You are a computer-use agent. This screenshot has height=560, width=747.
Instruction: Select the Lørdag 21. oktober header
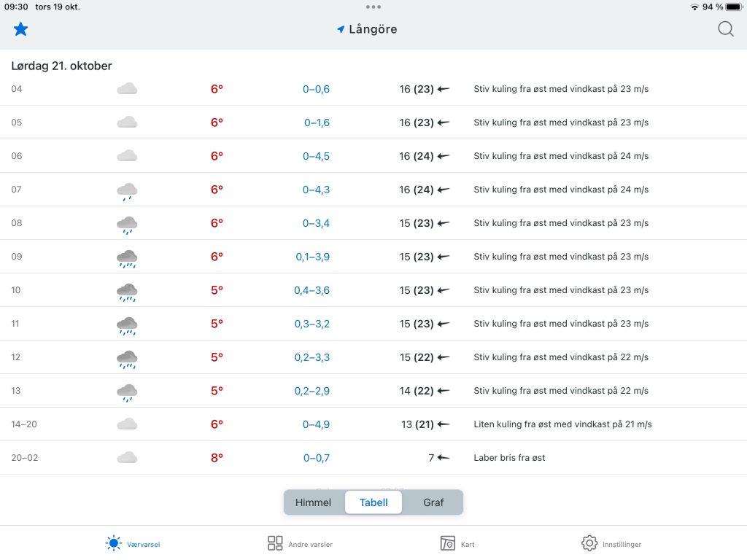62,66
